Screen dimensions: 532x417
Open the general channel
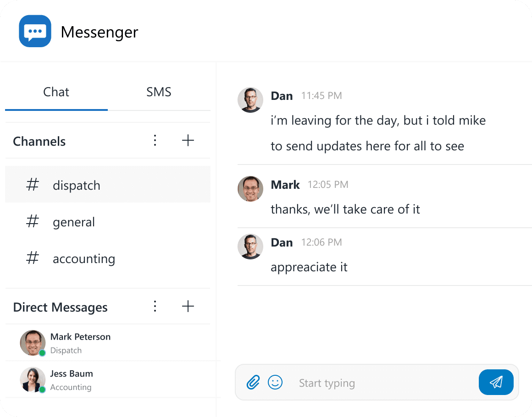[73, 221]
